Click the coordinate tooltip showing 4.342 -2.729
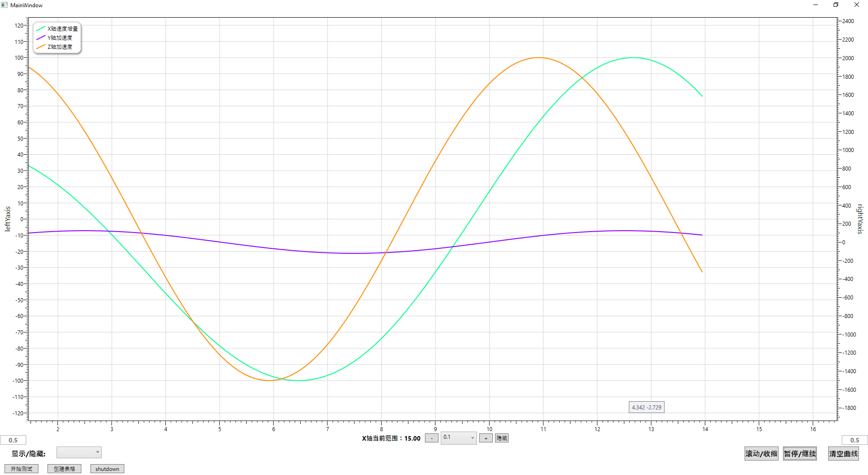Viewport: 868px width, 475px height. coord(646,407)
